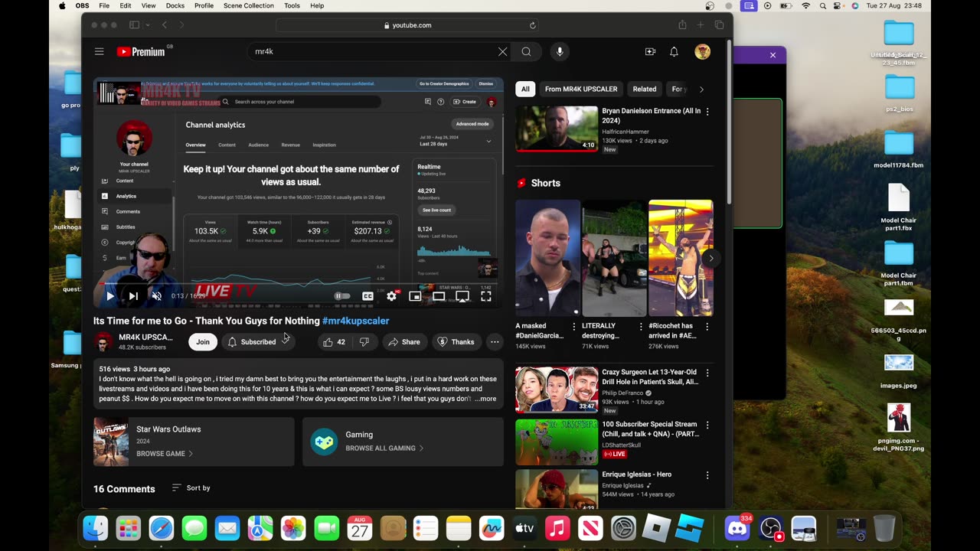The height and width of the screenshot is (551, 980).
Task: Open Safari share button
Action: tap(682, 25)
